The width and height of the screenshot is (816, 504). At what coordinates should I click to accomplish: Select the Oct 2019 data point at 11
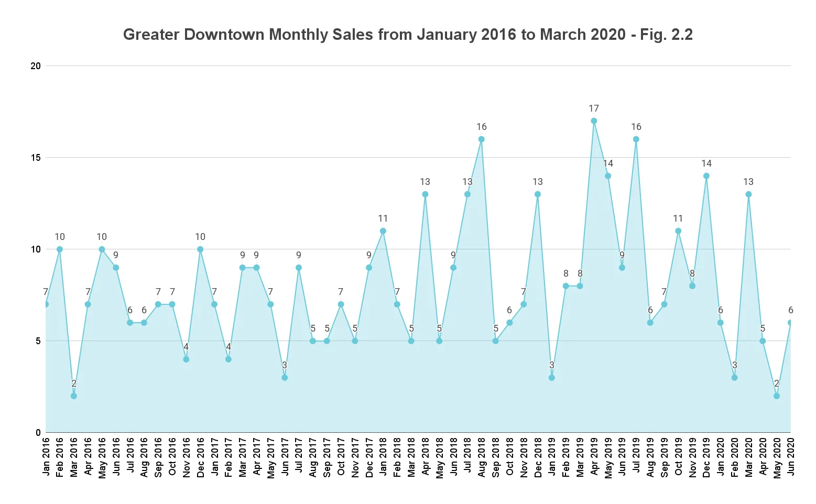tap(678, 231)
